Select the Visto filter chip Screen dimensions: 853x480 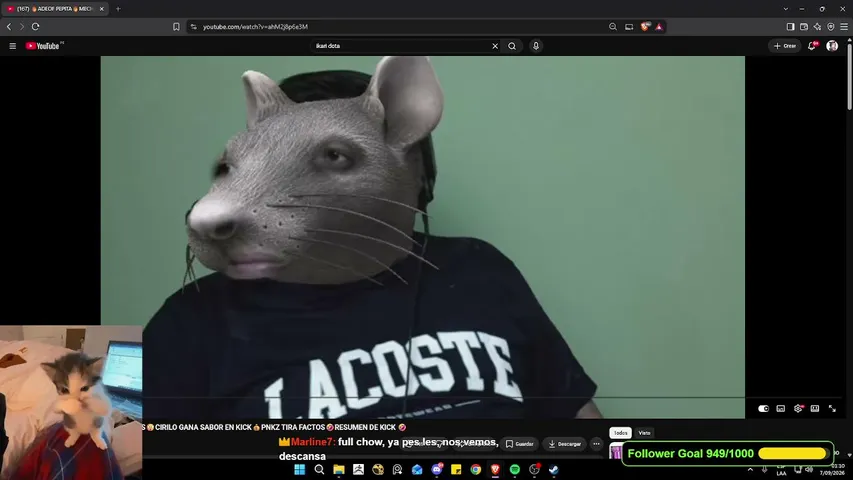645,433
